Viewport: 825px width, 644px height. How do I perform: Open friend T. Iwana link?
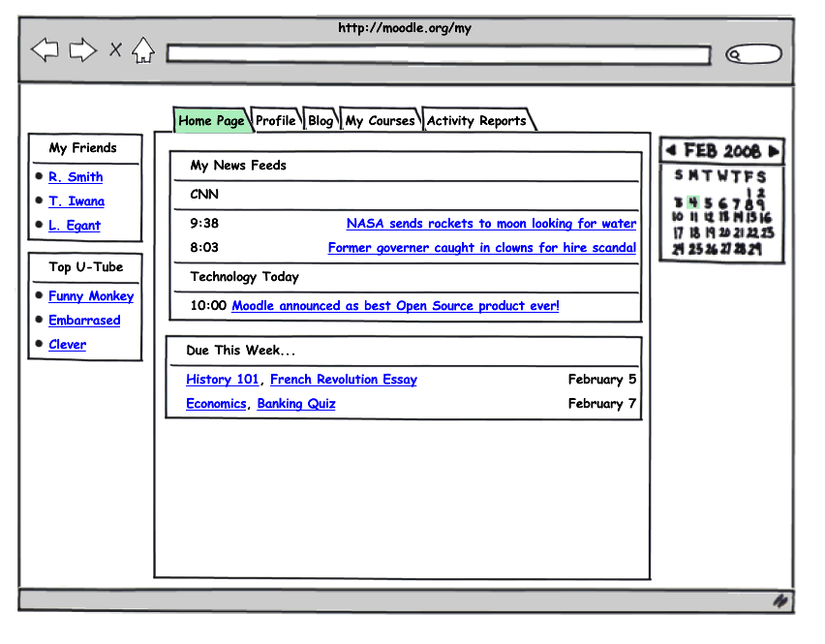click(76, 201)
